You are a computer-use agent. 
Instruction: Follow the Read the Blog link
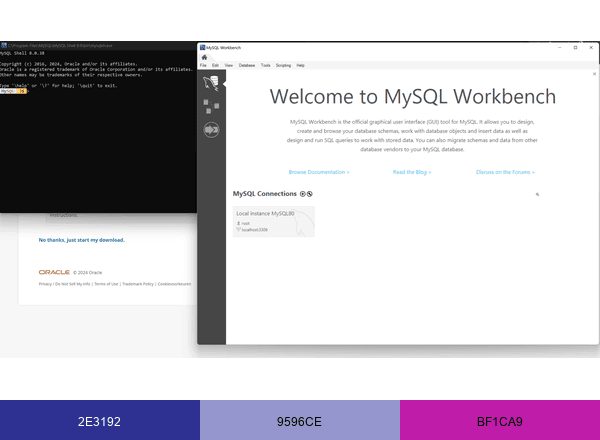(x=412, y=172)
